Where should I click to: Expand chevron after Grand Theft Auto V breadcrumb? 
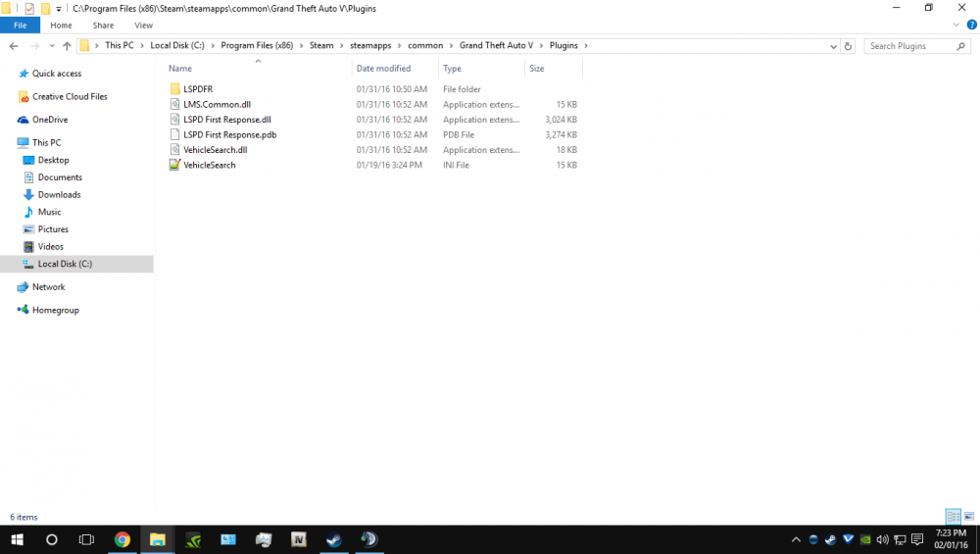(x=541, y=46)
